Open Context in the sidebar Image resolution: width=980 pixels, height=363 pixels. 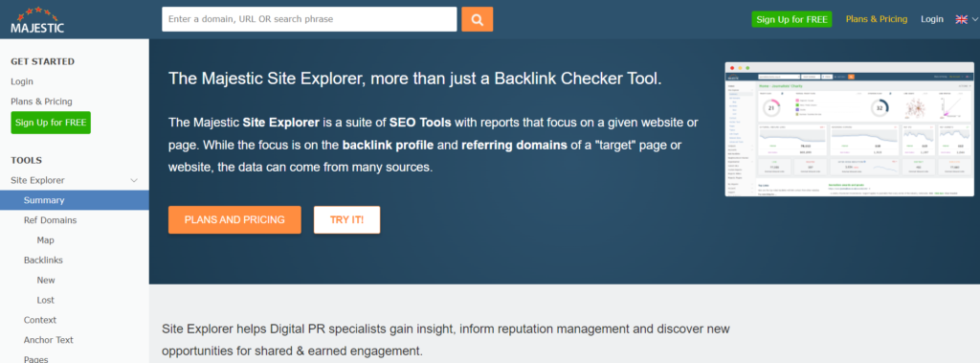40,320
